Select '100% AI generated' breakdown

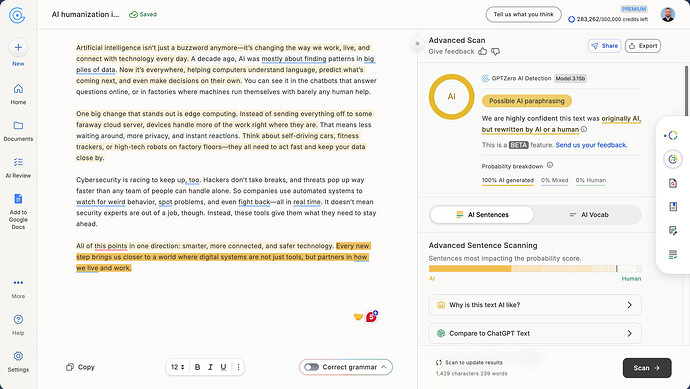[x=508, y=180]
